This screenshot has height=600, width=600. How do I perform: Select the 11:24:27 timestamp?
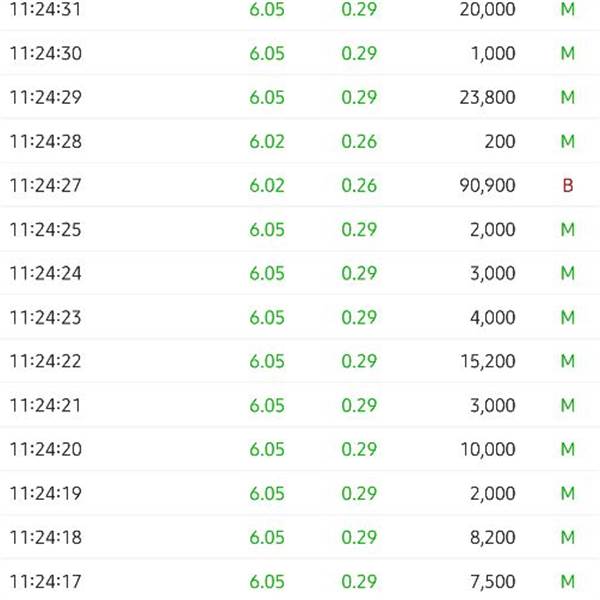(x=46, y=185)
